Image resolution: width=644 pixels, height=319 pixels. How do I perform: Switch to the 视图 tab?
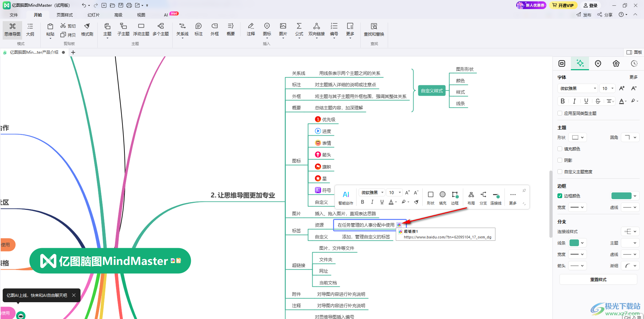(141, 15)
